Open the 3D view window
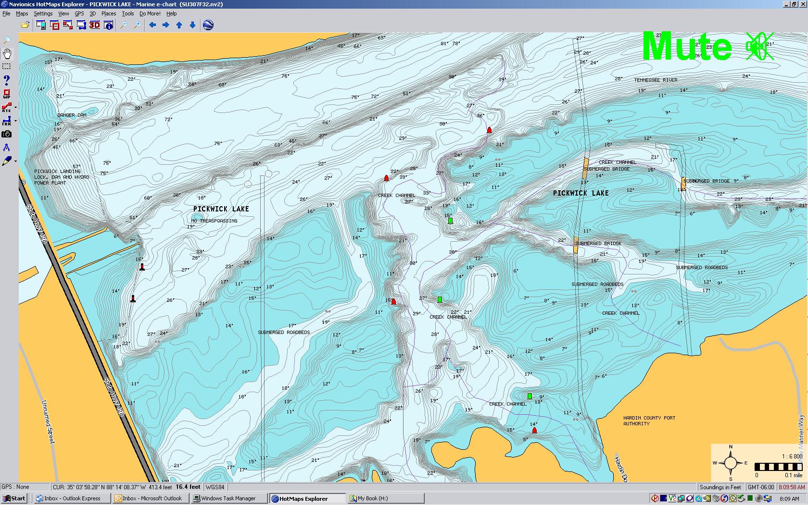Viewport: 808px width, 532px height. [94, 25]
